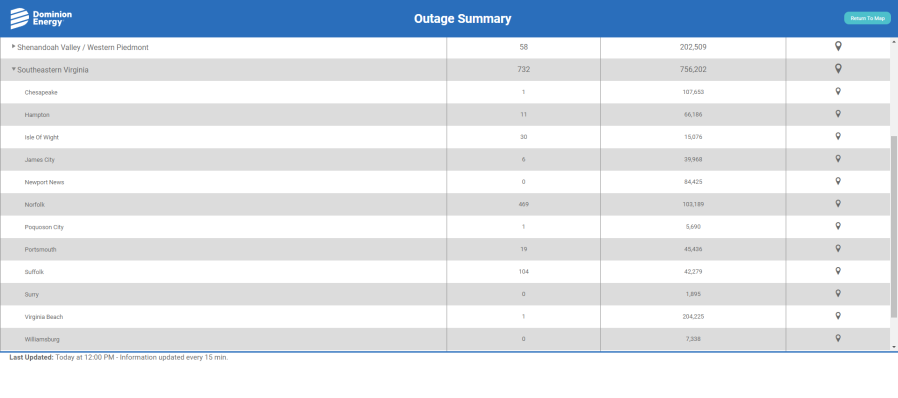This screenshot has height=398, width=898.
Task: Collapse the Southeastern Virginia region
Action: [x=14, y=69]
